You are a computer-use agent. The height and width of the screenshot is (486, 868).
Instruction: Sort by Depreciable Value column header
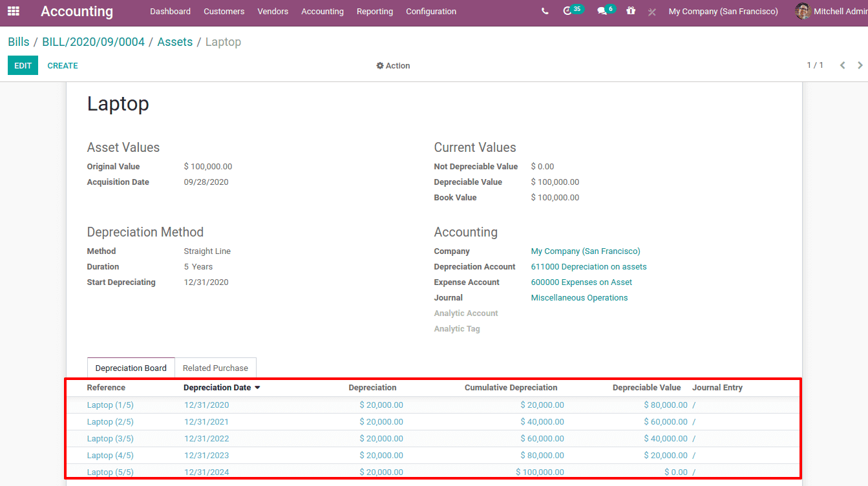(647, 388)
